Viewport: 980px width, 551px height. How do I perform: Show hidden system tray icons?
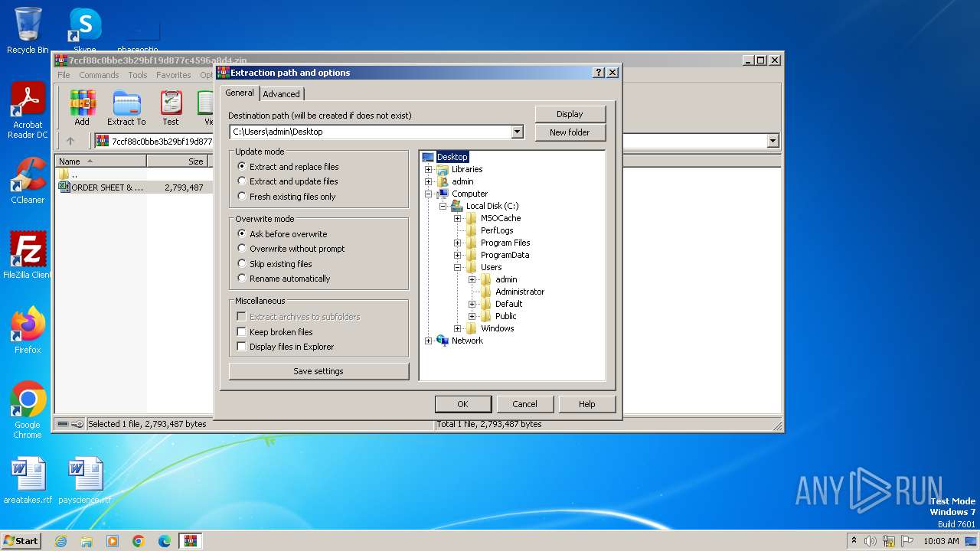coord(854,541)
